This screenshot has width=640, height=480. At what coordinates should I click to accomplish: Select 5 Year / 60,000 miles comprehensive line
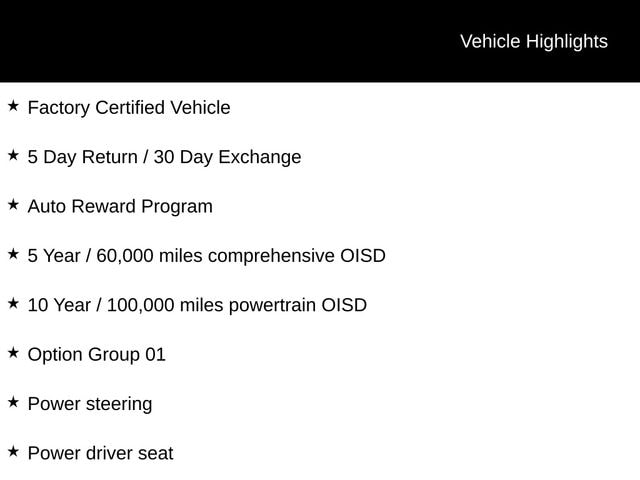click(207, 256)
